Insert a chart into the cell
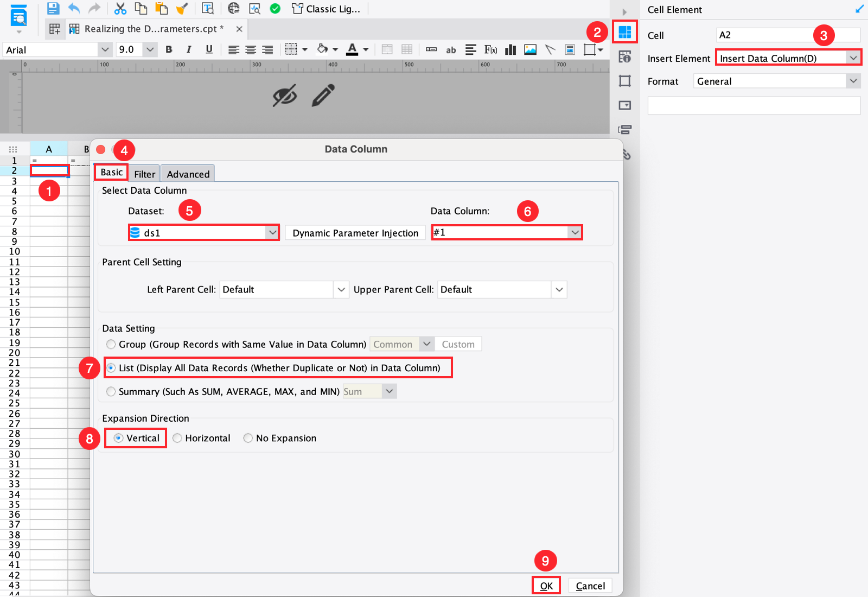868x597 pixels. click(x=510, y=49)
